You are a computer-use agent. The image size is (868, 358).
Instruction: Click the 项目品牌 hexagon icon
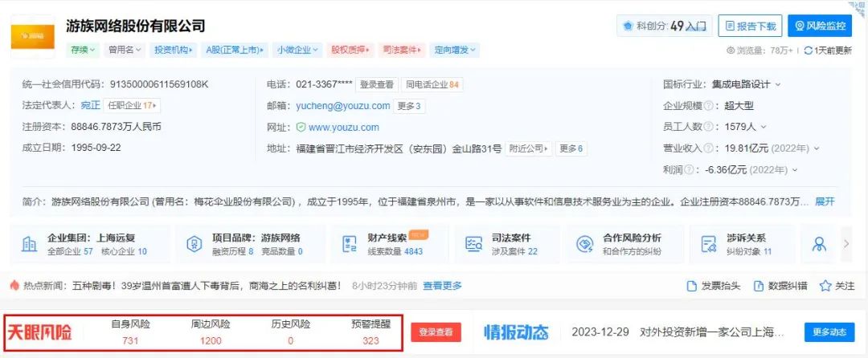point(194,244)
